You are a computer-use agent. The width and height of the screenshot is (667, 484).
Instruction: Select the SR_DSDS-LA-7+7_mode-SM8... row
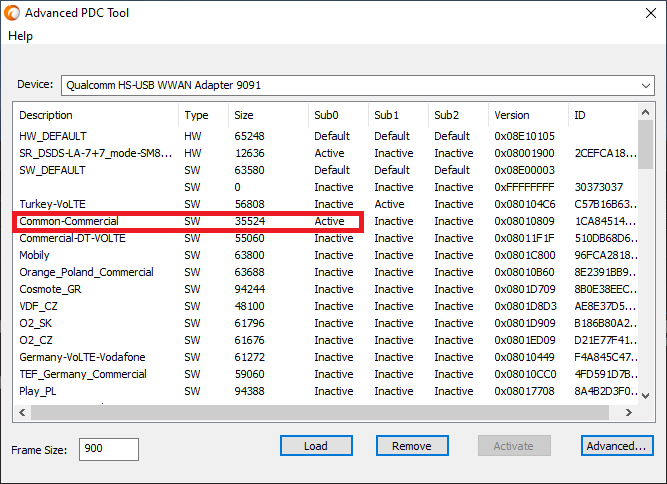pos(325,153)
